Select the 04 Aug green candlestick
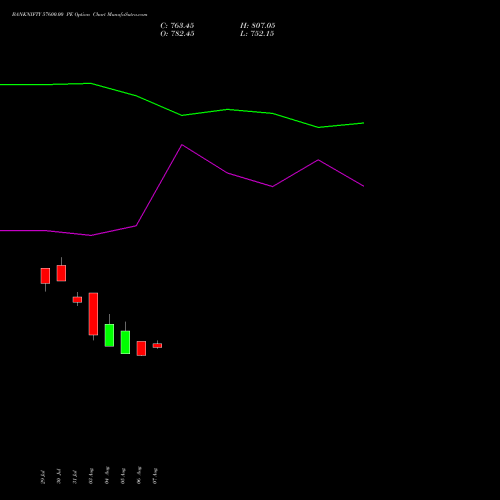Screen dimensions: 500x500 point(109,335)
